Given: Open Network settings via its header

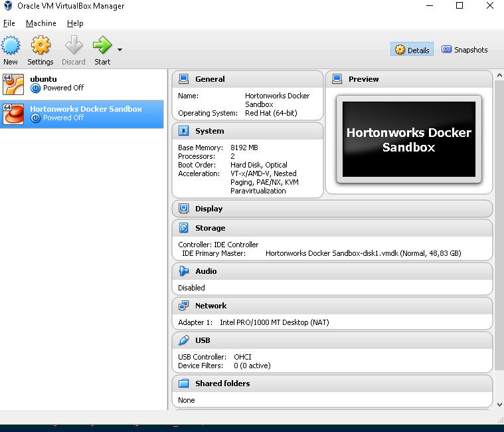Looking at the screenshot, I should coord(332,306).
